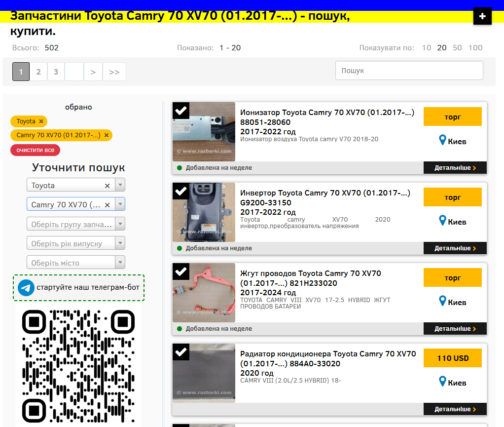The image size is (504, 427).
Task: Clear the Toyota brand dropdown selection
Action: tap(108, 186)
